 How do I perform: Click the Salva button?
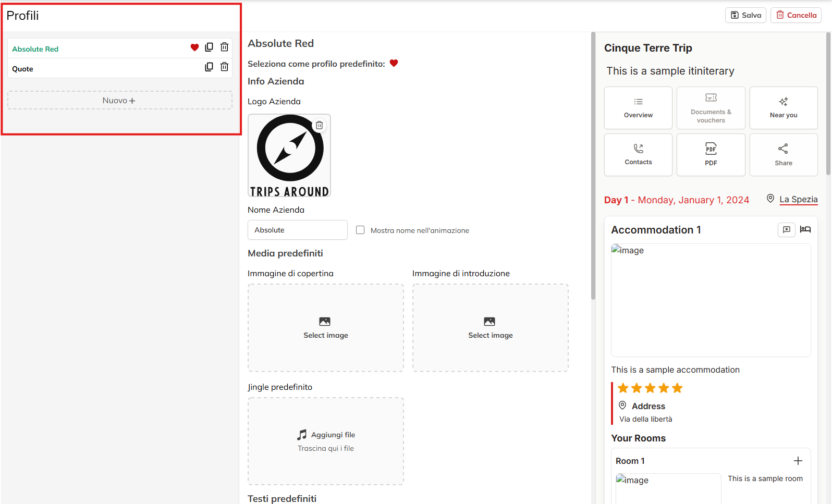point(745,15)
